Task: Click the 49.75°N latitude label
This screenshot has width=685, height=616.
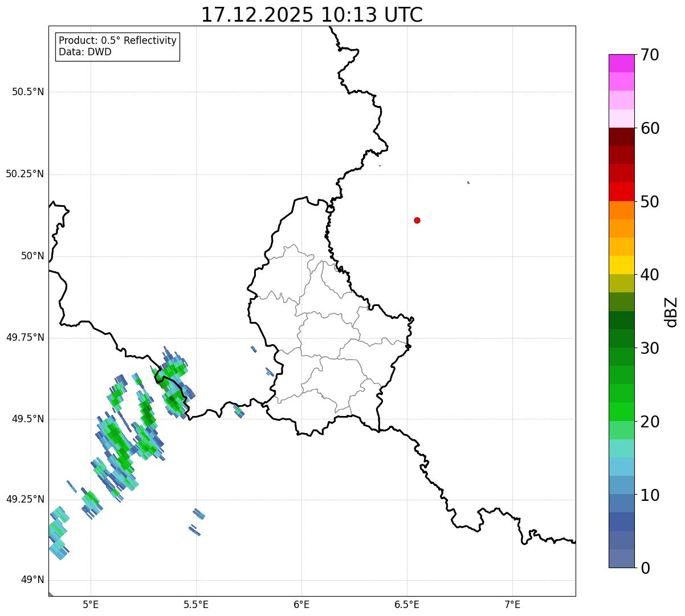Action: pyautogui.click(x=25, y=337)
